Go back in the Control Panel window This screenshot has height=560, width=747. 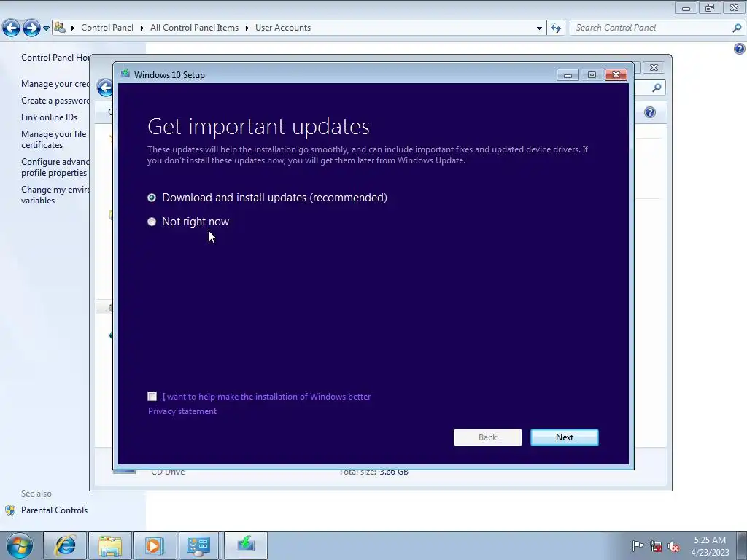pyautogui.click(x=12, y=28)
